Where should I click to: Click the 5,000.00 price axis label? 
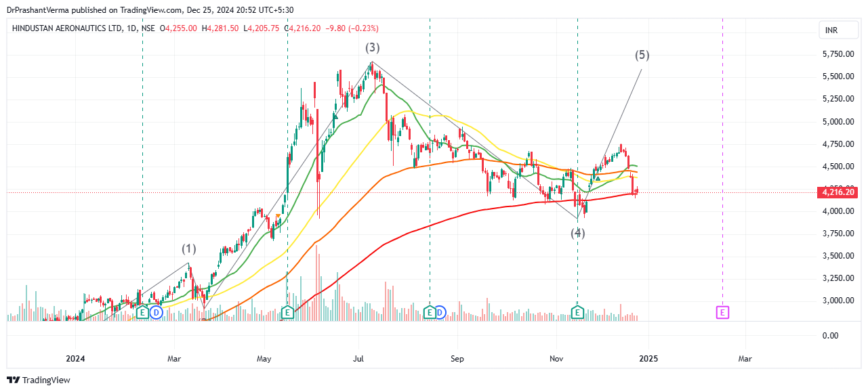coord(838,122)
